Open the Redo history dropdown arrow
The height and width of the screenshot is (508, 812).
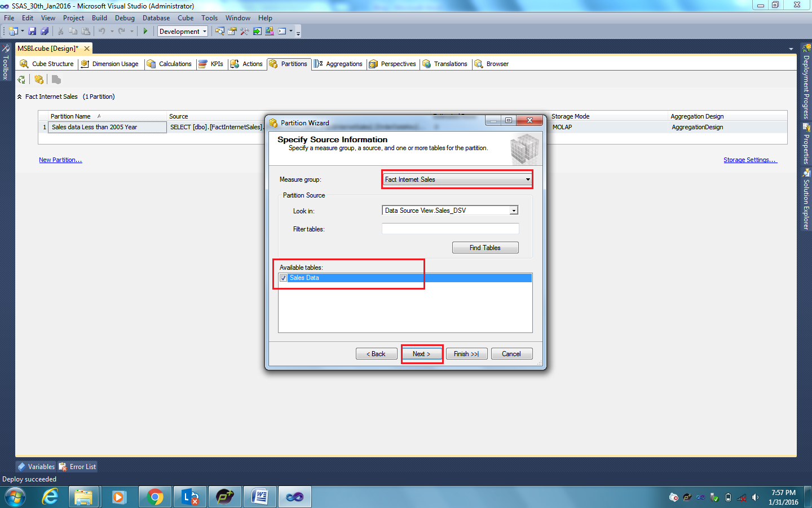(x=132, y=31)
